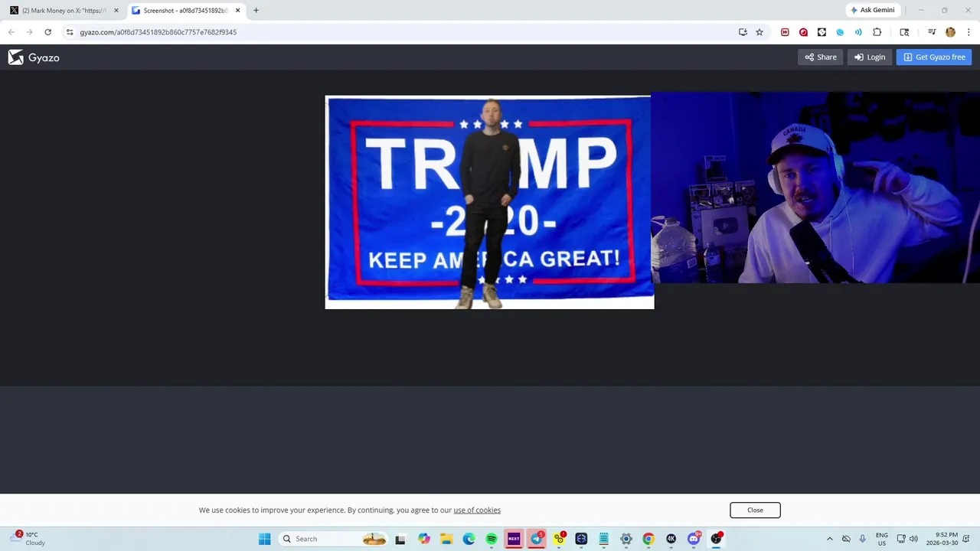Open the NEXT app on taskbar
Screen dimensions: 980x551
[x=514, y=539]
